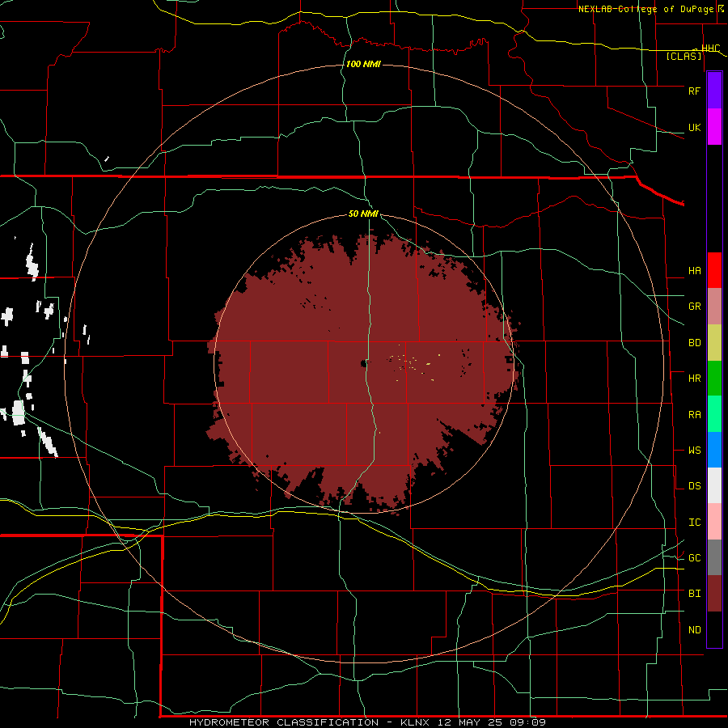Click the GR legend label

694,307
